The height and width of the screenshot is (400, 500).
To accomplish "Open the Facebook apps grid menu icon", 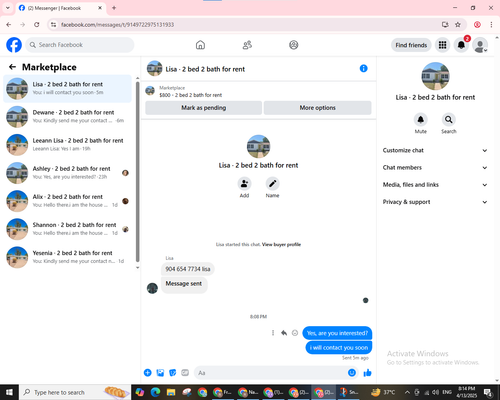I will click(x=442, y=45).
